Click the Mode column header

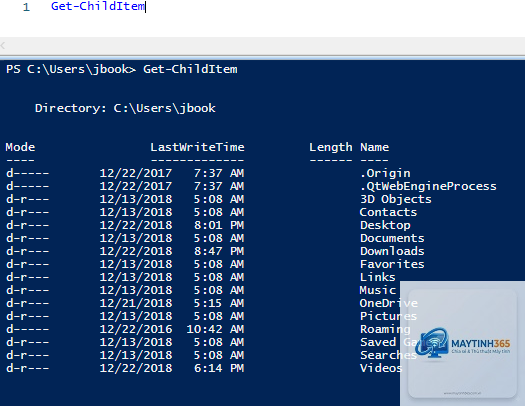click(x=20, y=147)
